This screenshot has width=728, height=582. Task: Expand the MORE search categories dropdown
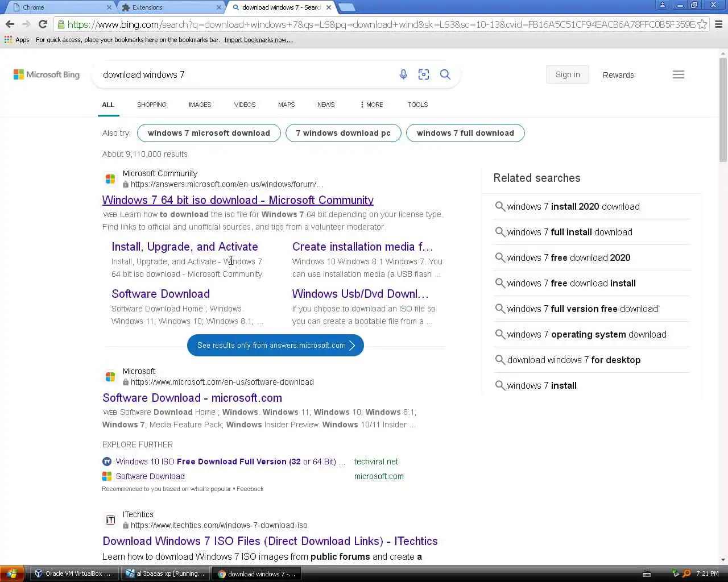click(x=372, y=105)
